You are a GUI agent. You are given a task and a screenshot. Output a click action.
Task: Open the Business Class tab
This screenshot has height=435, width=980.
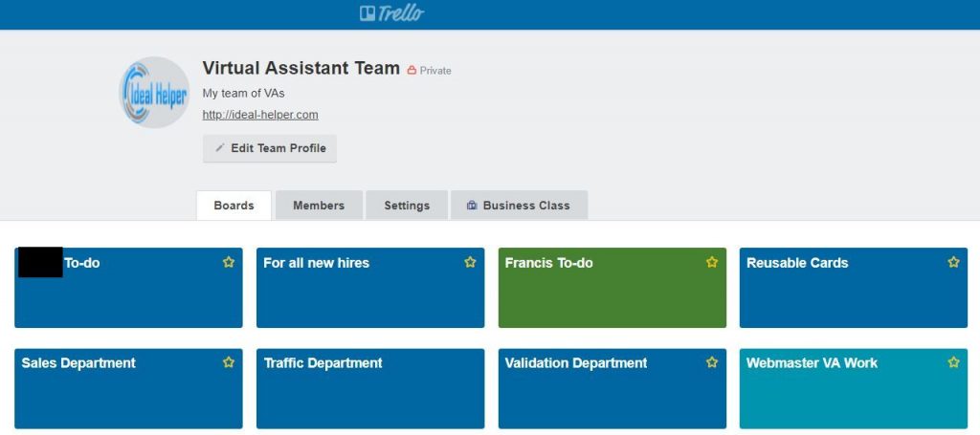pyautogui.click(x=519, y=206)
